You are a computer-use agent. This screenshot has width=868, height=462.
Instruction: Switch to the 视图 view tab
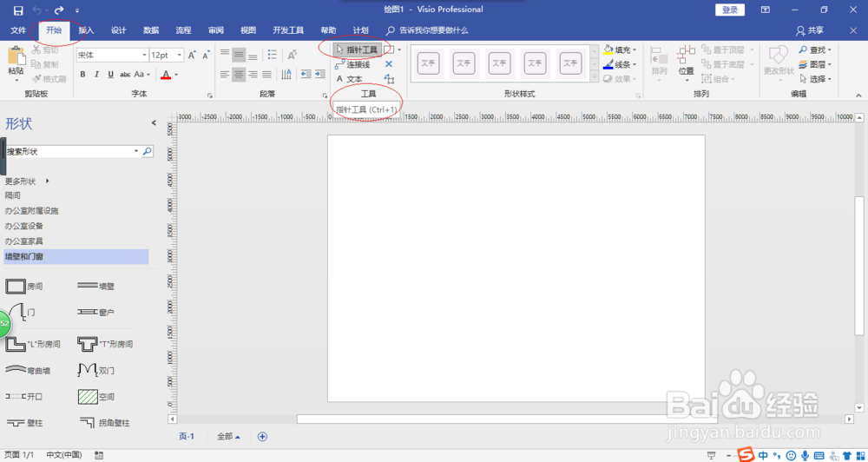[248, 30]
